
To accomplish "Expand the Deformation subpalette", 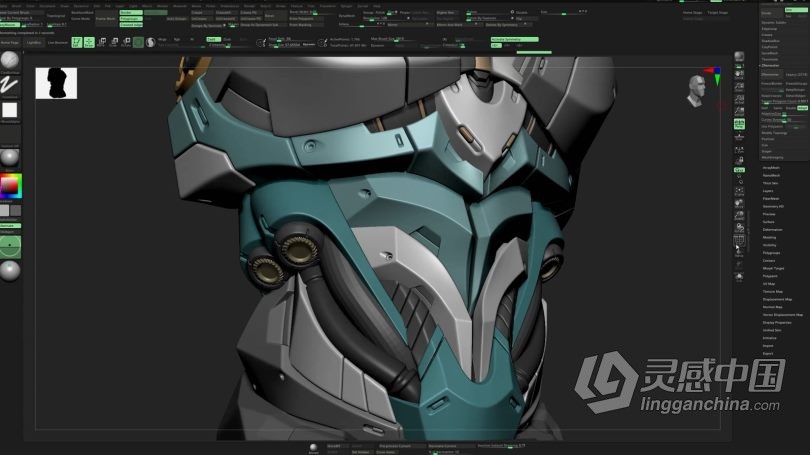I will pos(773,230).
